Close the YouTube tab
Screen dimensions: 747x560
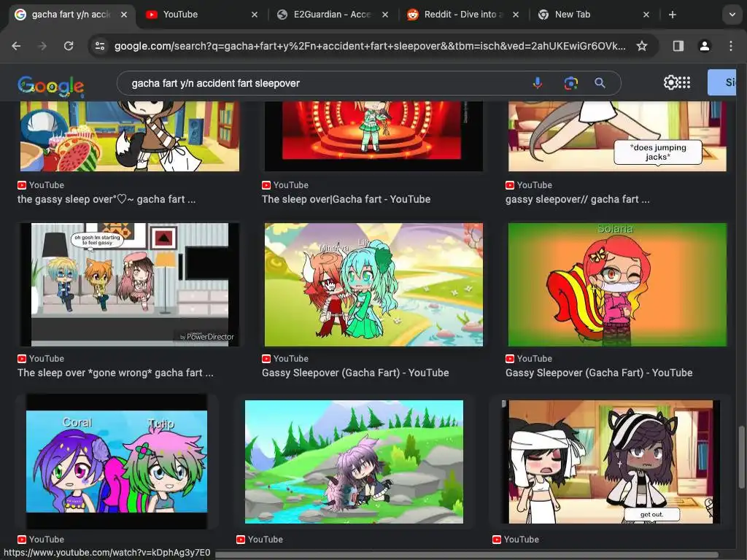coord(255,15)
